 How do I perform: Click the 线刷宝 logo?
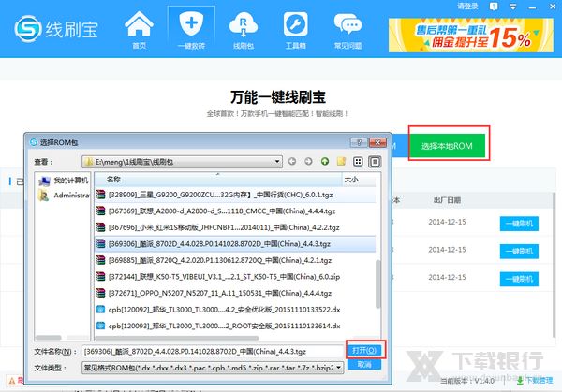[x=56, y=29]
